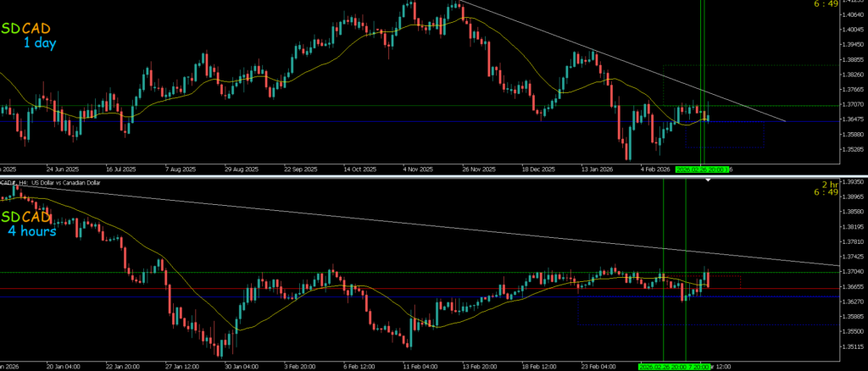Click the "1 day" timeframe label

pyautogui.click(x=40, y=42)
